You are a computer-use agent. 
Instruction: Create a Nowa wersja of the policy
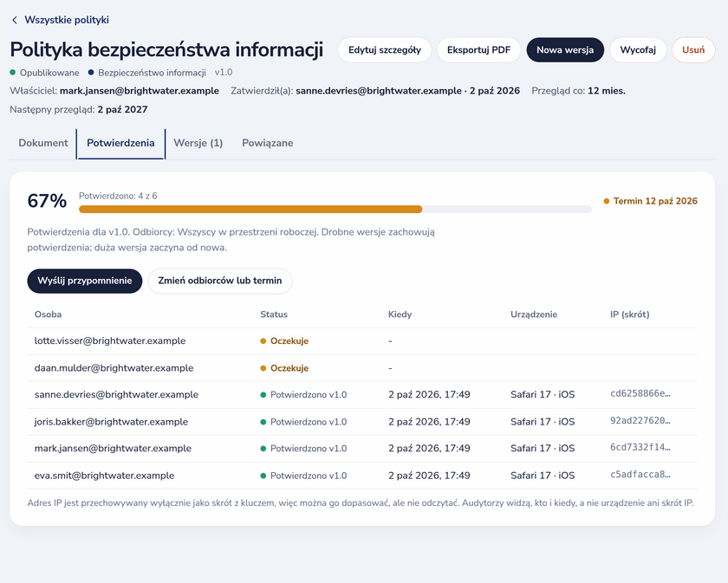pos(565,50)
